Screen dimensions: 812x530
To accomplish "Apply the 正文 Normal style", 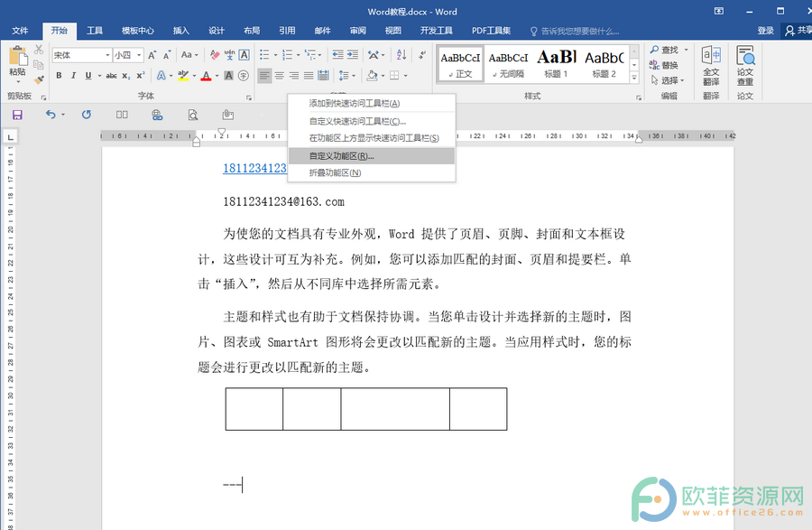I will pos(460,64).
